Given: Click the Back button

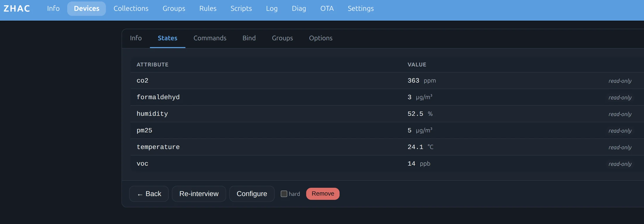Looking at the screenshot, I should click(149, 194).
